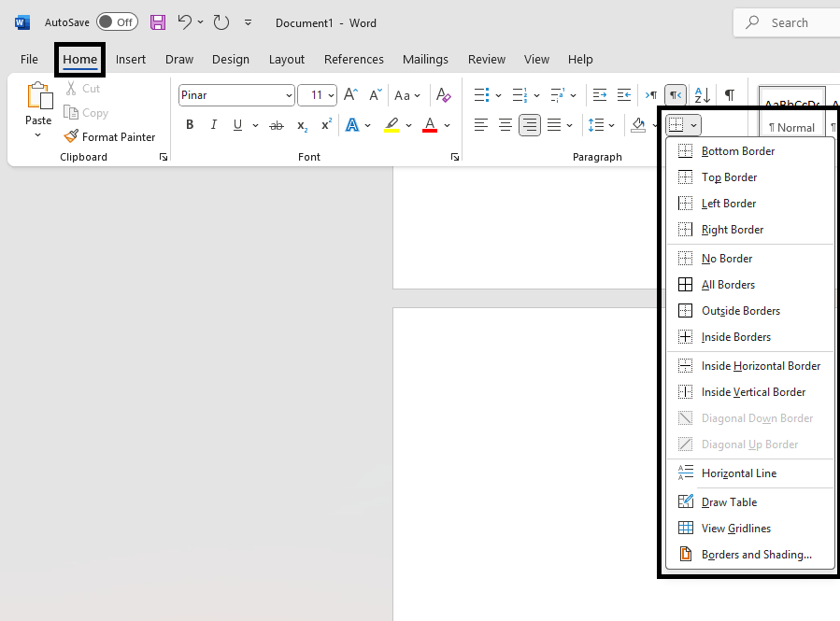This screenshot has height=621, width=840.
Task: Click the Paste button
Action: point(38,120)
